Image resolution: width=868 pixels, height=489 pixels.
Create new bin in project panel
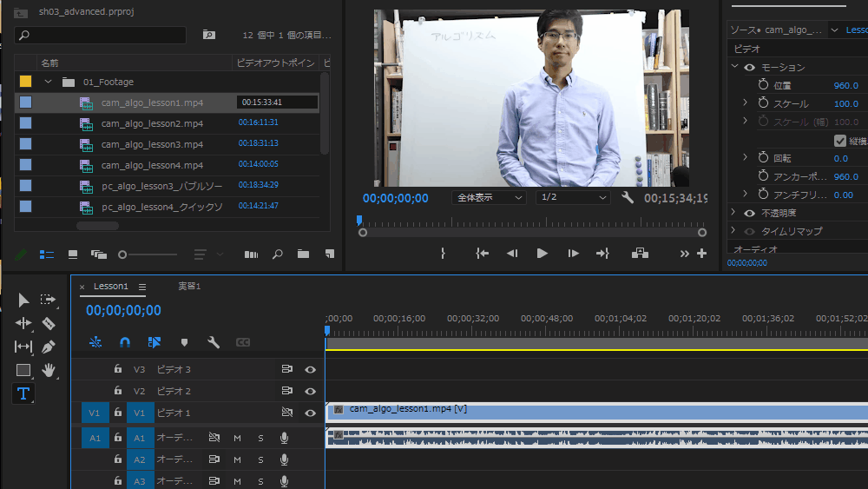[303, 254]
